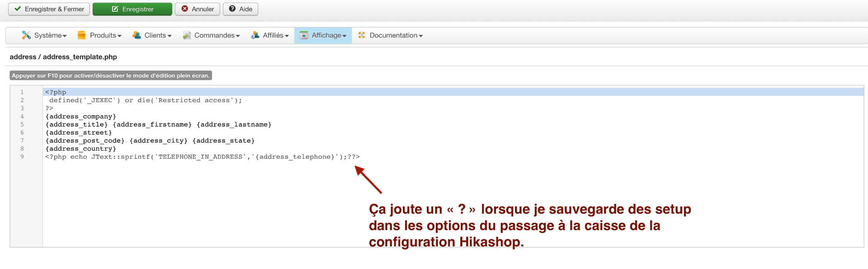868x269 pixels.
Task: Click the question mark icon on Aide
Action: click(x=232, y=9)
